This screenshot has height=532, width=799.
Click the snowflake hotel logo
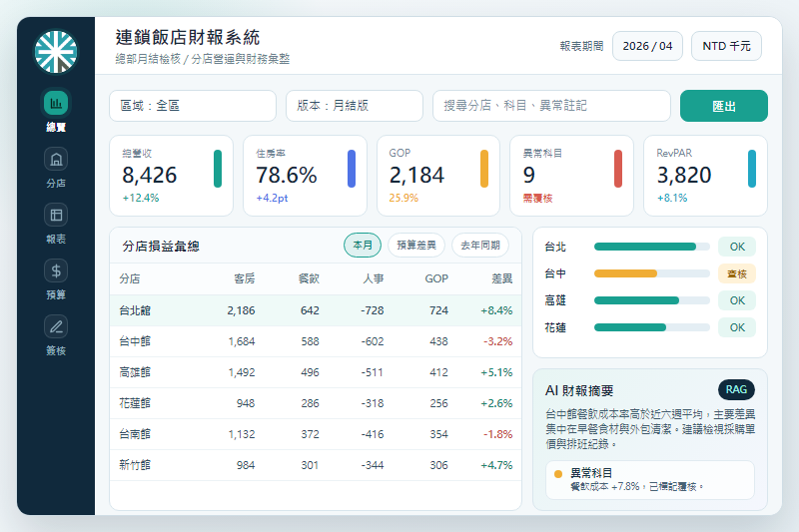pos(56,52)
